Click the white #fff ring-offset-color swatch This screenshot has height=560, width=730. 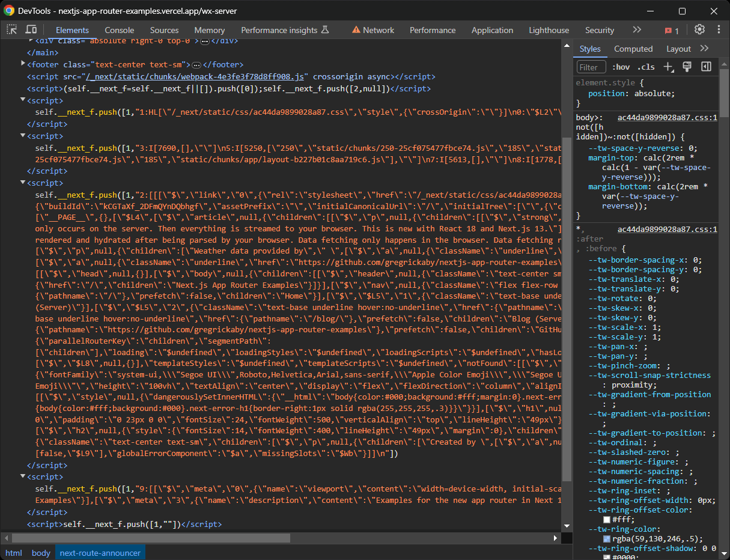(x=607, y=519)
